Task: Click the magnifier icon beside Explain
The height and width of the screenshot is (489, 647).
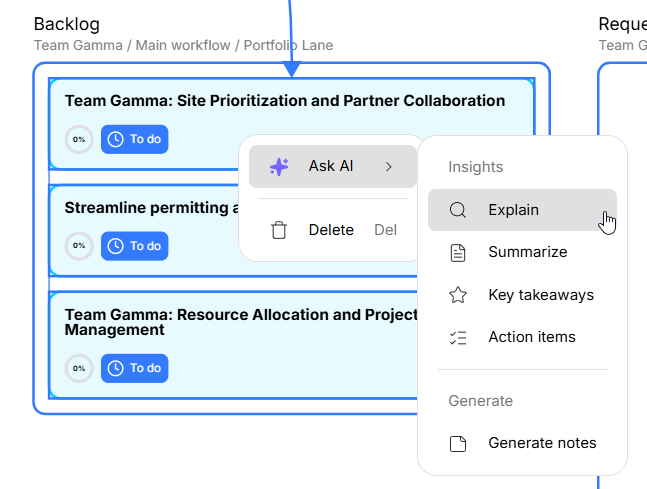Action: tap(458, 210)
